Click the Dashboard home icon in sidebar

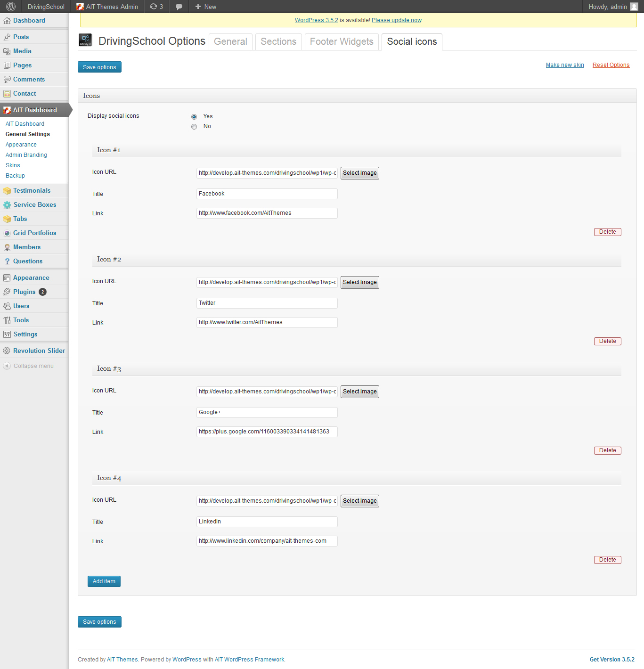[x=7, y=21]
